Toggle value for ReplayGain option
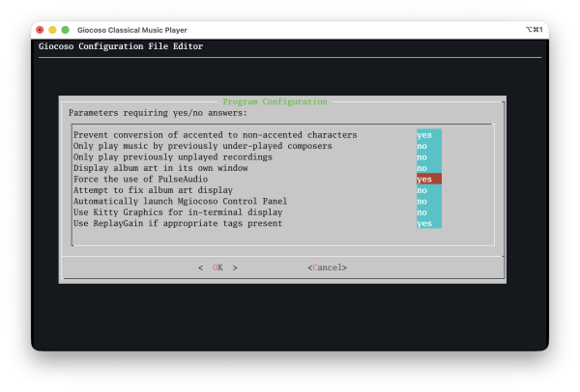Image resolution: width=580 pixels, height=392 pixels. (x=428, y=224)
